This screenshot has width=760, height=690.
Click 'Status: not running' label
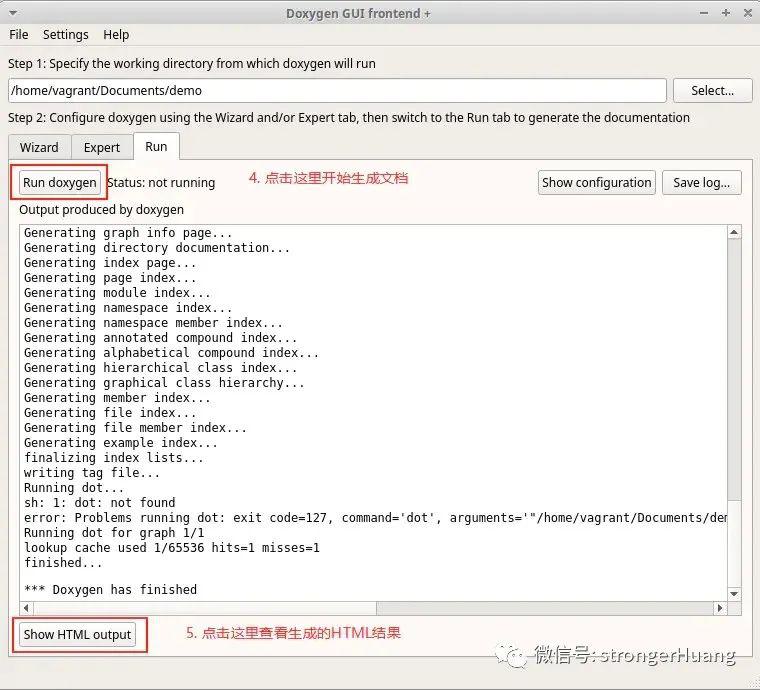point(161,183)
